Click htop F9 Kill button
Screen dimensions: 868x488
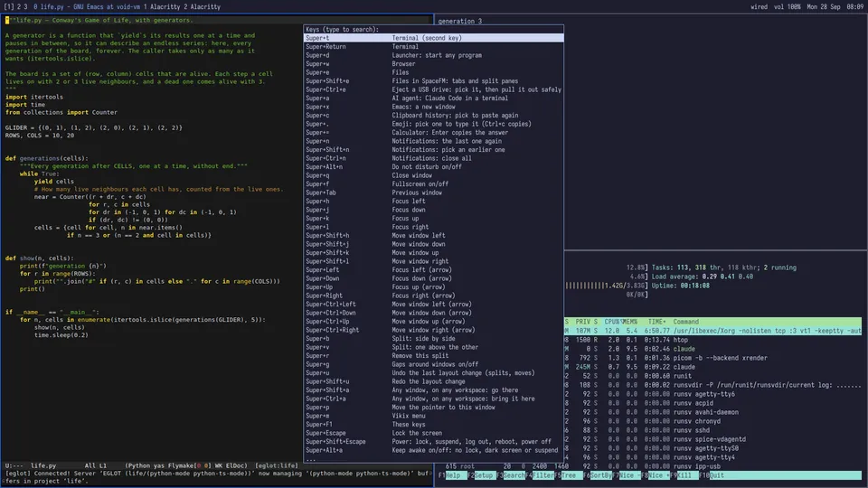pyautogui.click(x=684, y=475)
